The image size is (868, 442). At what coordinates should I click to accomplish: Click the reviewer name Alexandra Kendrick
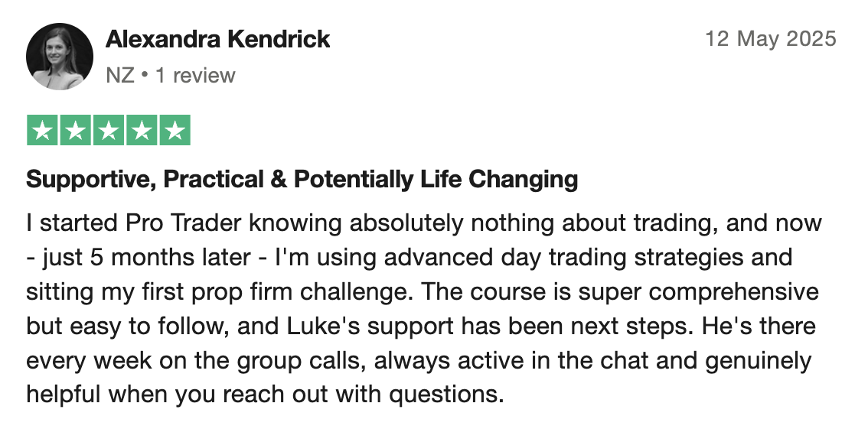click(217, 39)
